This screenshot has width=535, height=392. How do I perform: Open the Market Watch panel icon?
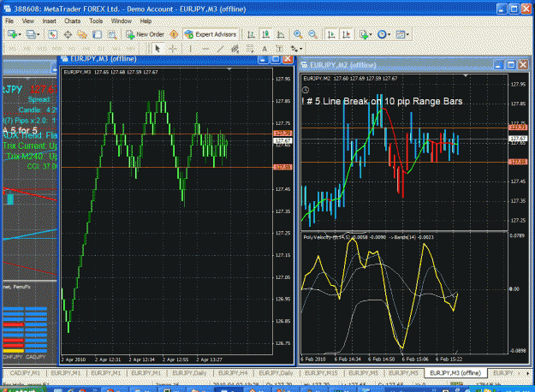pos(52,34)
